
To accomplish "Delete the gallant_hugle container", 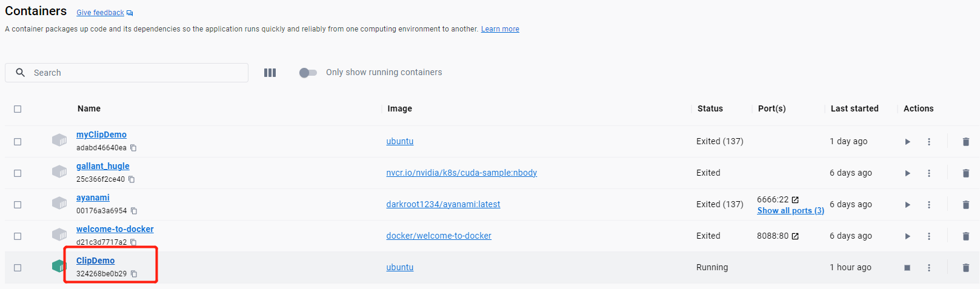I will [x=965, y=173].
